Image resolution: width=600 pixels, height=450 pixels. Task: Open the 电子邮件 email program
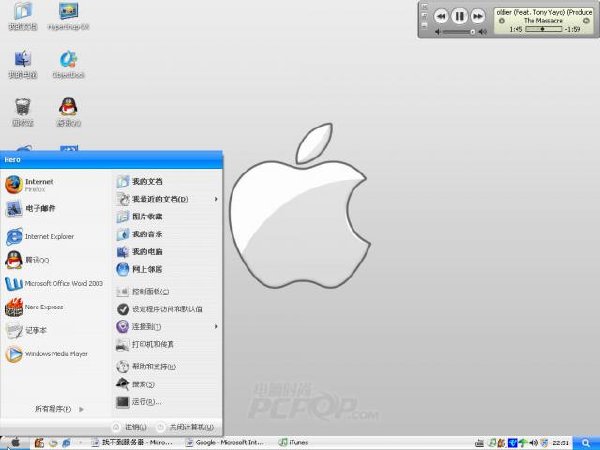click(31, 209)
